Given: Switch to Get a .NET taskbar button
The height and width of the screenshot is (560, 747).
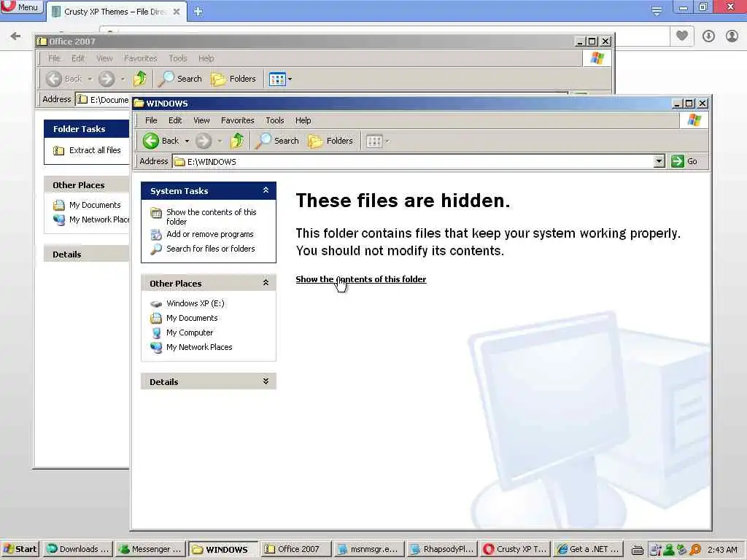Looking at the screenshot, I should click(x=588, y=549).
